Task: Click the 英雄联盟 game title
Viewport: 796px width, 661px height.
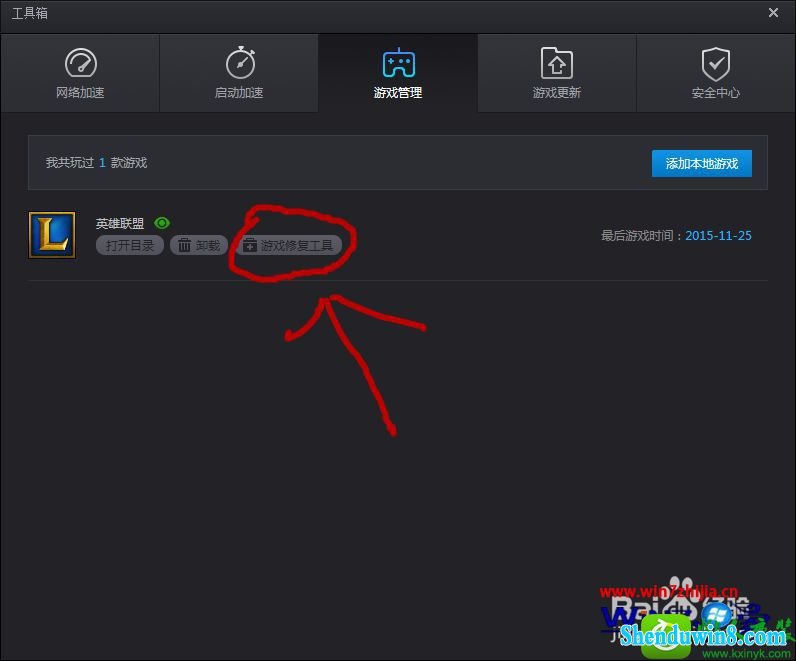Action: [x=120, y=223]
